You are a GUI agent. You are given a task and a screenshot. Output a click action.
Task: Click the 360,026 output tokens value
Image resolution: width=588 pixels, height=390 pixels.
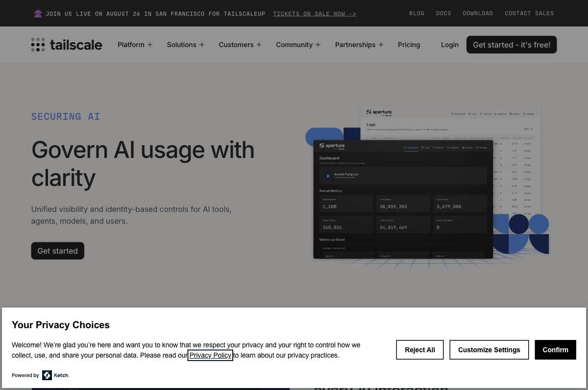[x=332, y=228]
